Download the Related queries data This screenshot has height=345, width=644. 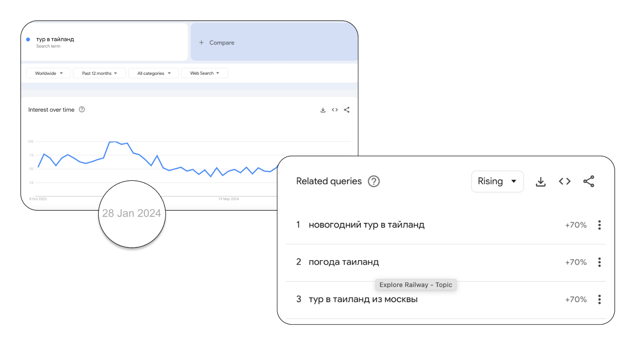541,182
